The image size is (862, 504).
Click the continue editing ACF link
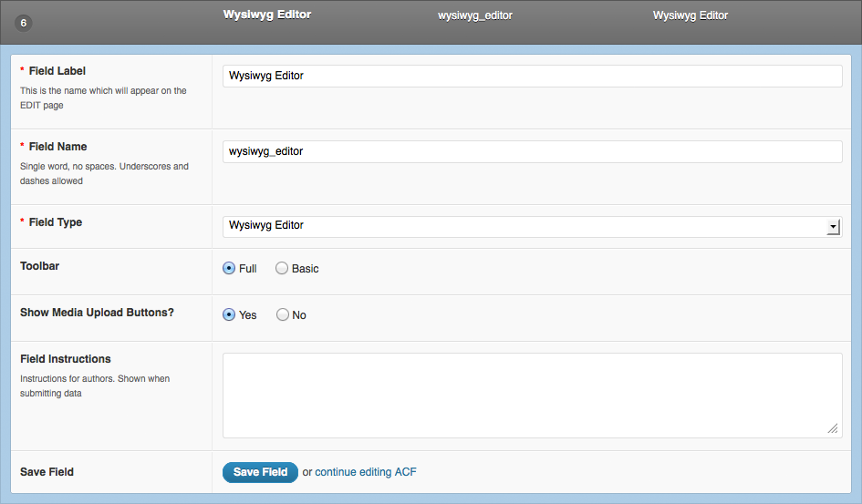366,472
